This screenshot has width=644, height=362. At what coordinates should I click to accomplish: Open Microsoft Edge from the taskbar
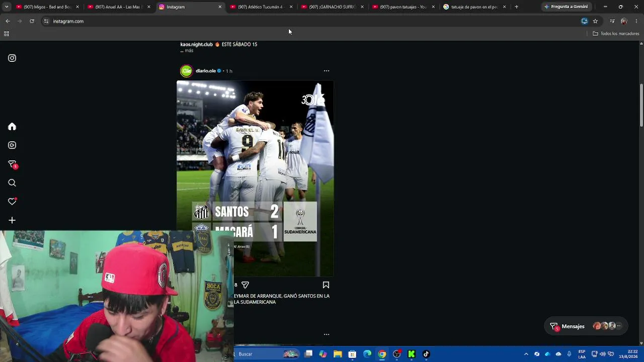(x=367, y=354)
